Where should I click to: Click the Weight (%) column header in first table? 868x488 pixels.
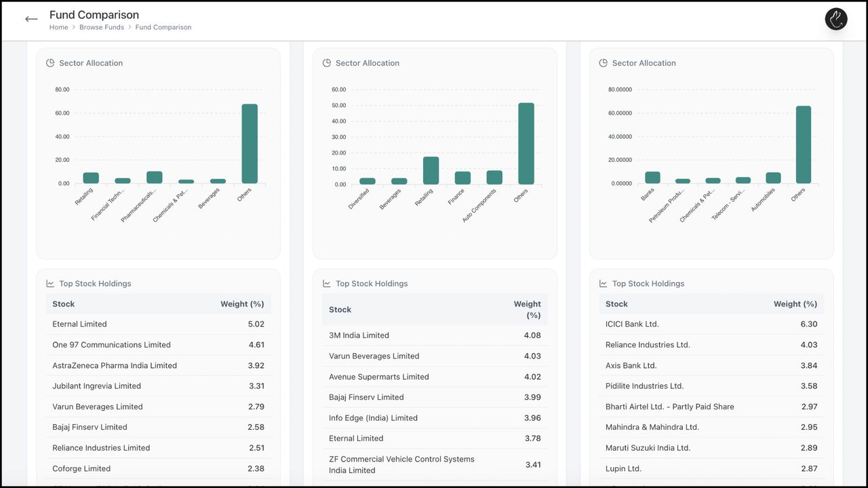pyautogui.click(x=242, y=304)
